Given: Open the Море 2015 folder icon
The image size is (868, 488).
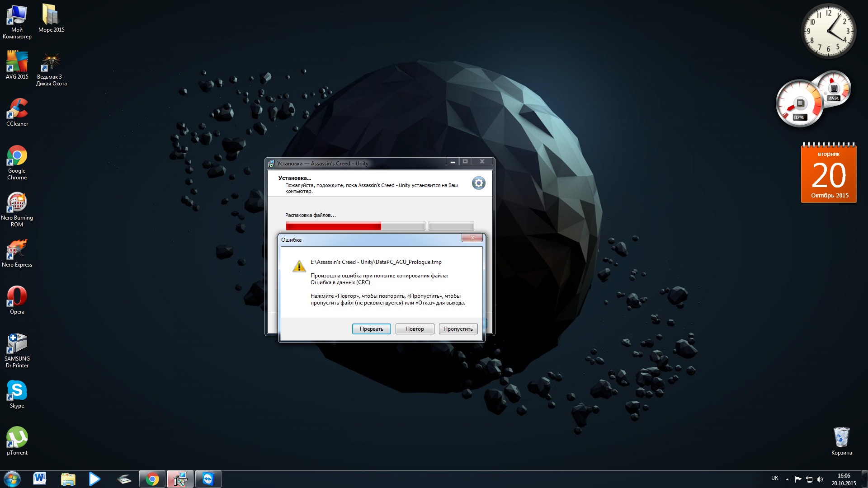Looking at the screenshot, I should tap(51, 18).
